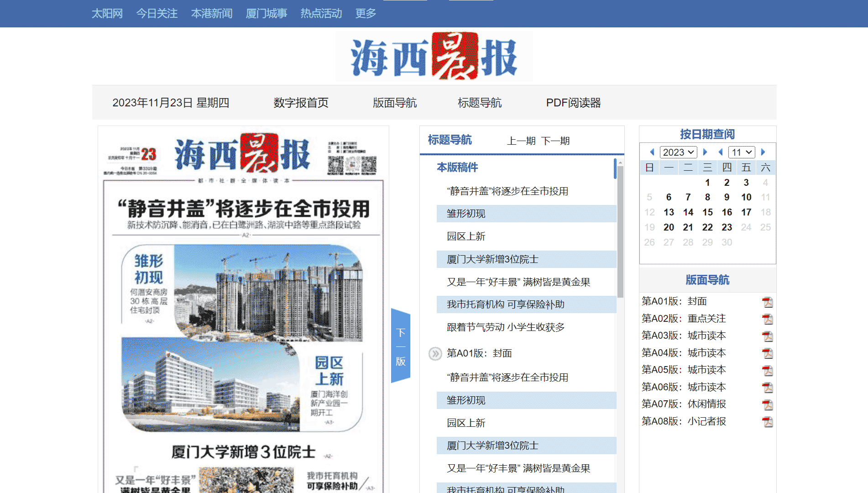
Task: Open 跟着节气劳动 小学生收获多 article
Action: tap(506, 327)
